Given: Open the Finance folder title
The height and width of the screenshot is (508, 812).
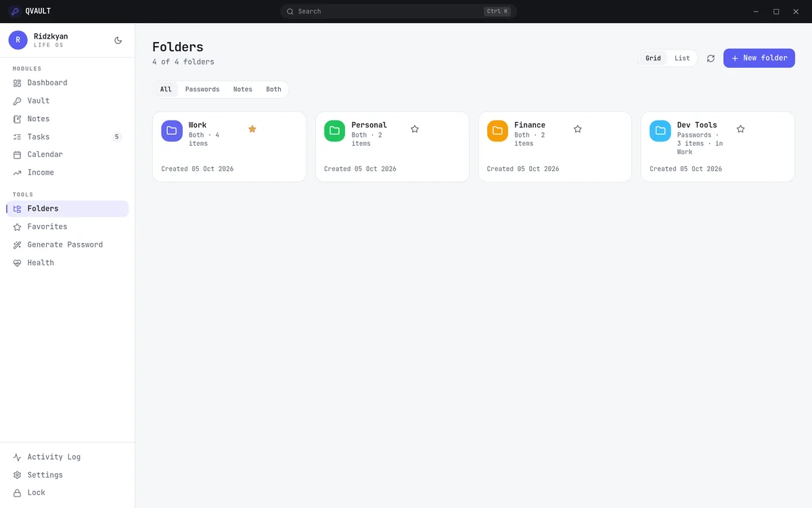Looking at the screenshot, I should point(530,125).
